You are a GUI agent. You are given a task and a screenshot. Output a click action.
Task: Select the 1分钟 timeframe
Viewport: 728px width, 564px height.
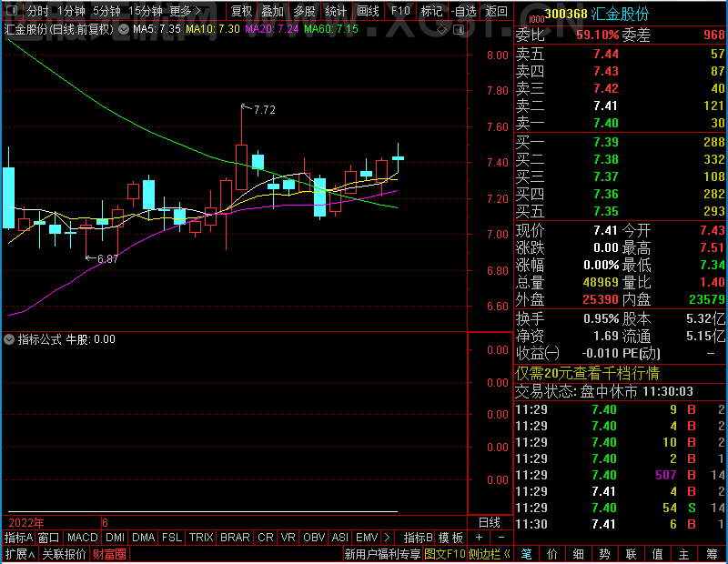72,11
